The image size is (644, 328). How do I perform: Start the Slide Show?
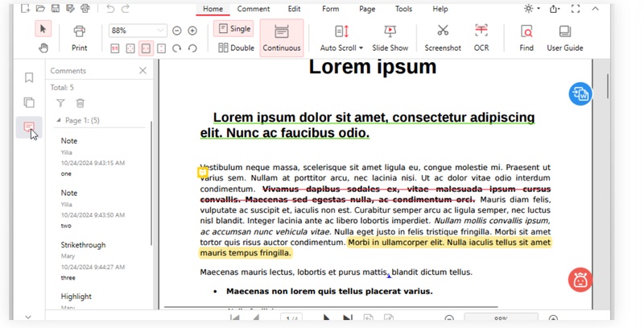390,31
